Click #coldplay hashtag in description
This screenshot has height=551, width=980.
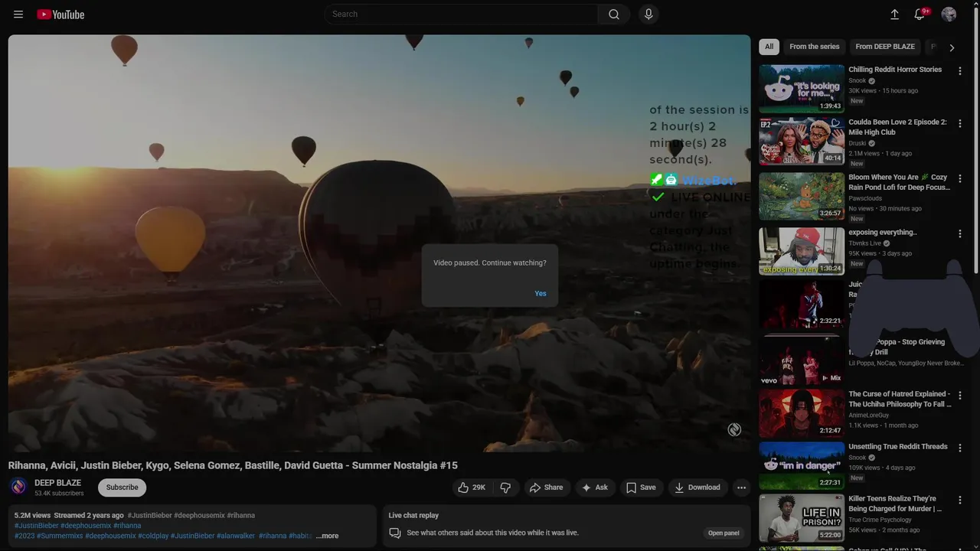tap(153, 536)
